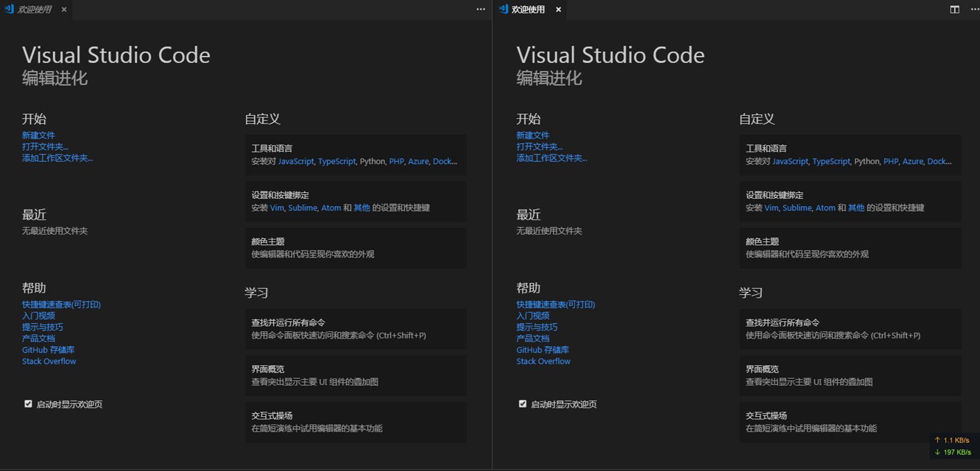
Task: Click PHP link in left pane
Action: [x=396, y=162]
